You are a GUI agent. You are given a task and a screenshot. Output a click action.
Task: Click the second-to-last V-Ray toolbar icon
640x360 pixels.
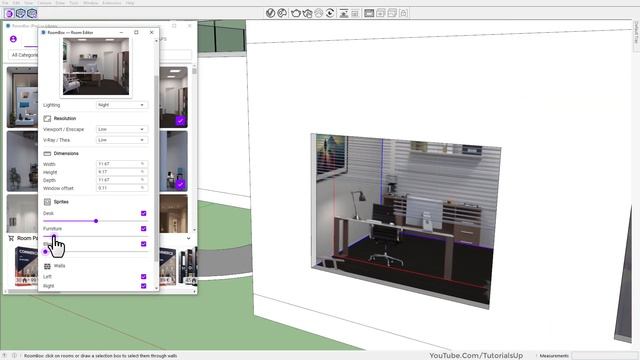392,13
